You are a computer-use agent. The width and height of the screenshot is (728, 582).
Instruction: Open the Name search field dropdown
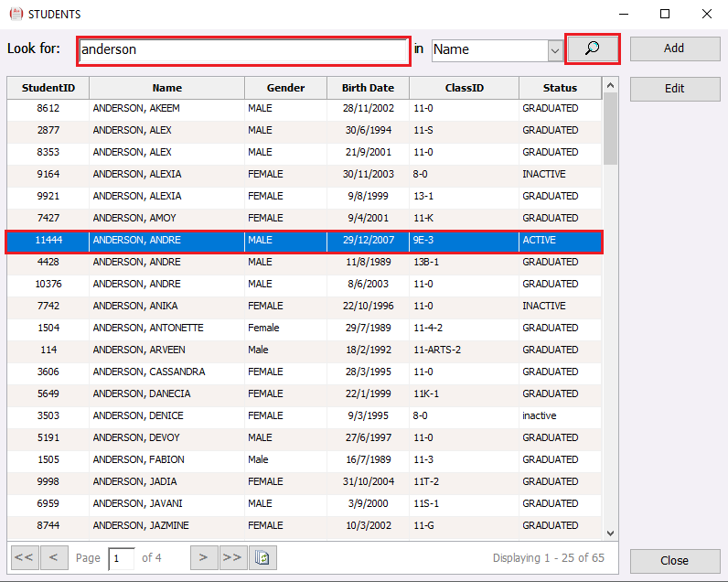[555, 50]
